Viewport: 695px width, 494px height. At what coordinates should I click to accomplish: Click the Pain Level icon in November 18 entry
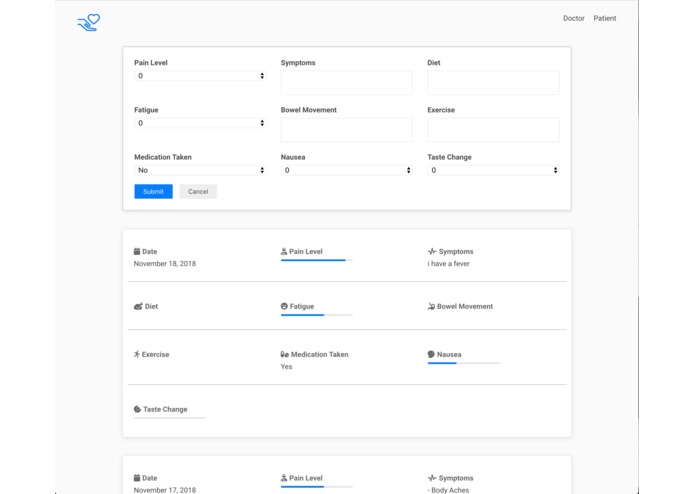pyautogui.click(x=284, y=251)
